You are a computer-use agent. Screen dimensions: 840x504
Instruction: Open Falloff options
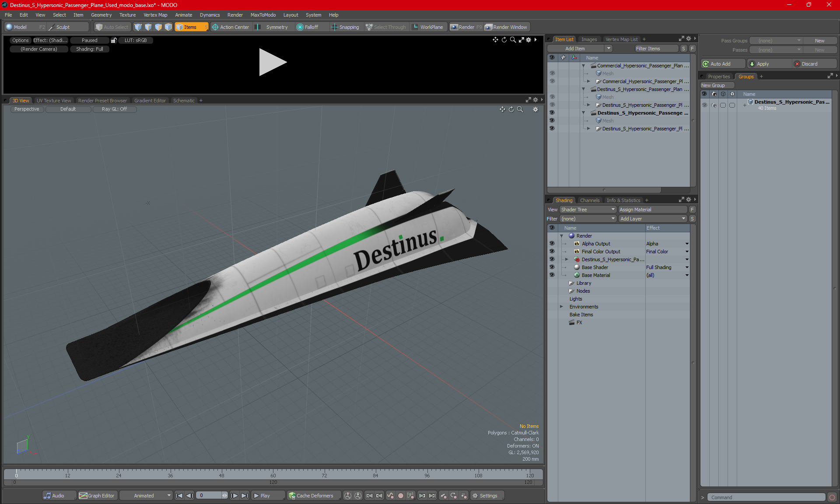(308, 27)
